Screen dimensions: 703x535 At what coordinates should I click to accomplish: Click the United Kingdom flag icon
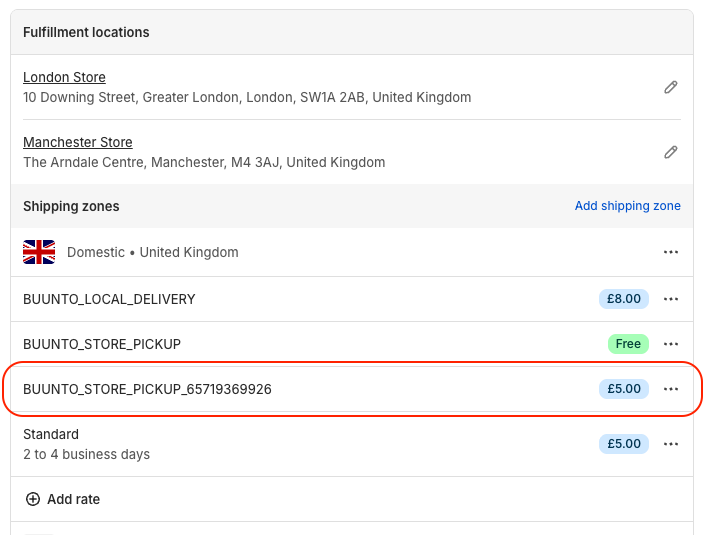click(39, 252)
